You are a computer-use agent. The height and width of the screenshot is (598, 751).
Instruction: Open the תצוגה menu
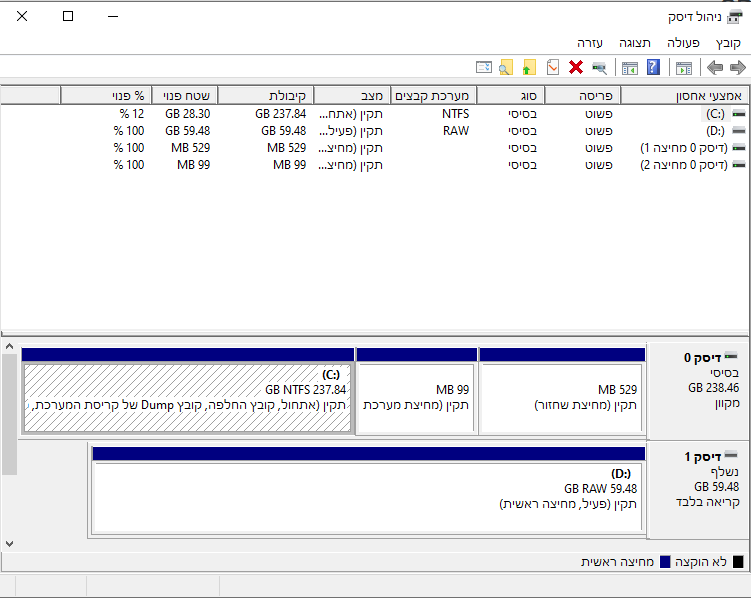[635, 43]
